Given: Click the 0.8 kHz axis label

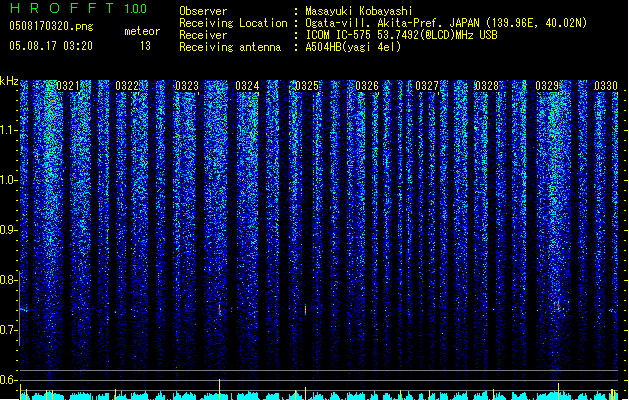Looking at the screenshot, I should [x=9, y=280].
